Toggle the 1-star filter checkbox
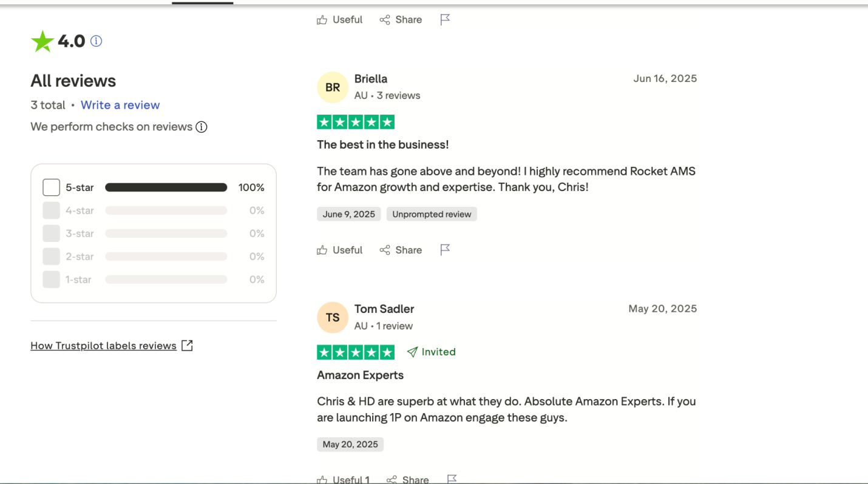This screenshot has height=484, width=868. 52,280
